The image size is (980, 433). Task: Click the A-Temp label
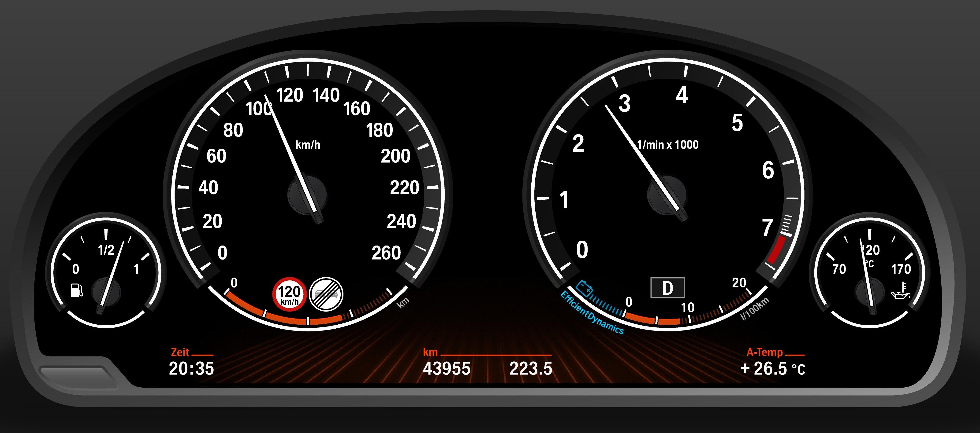pos(765,352)
